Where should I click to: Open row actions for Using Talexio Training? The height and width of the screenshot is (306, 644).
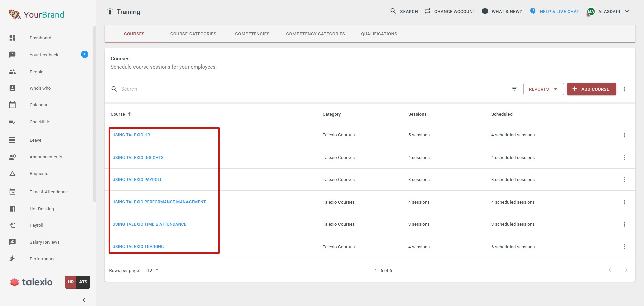(624, 247)
